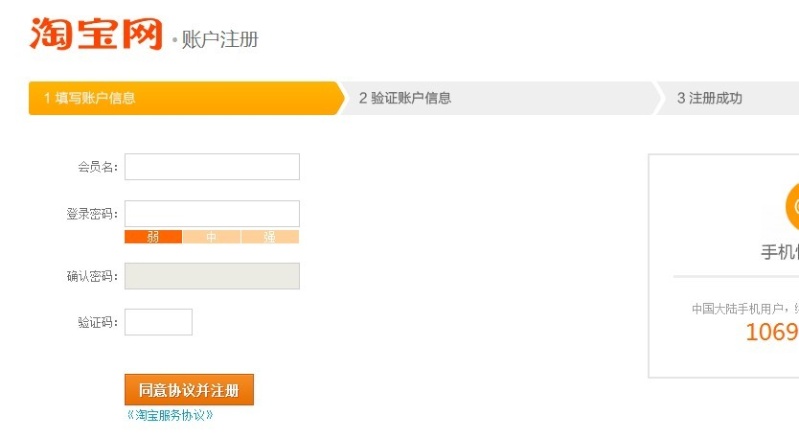Click the 同意协议并注册 button
The height and width of the screenshot is (439, 799).
click(x=189, y=390)
